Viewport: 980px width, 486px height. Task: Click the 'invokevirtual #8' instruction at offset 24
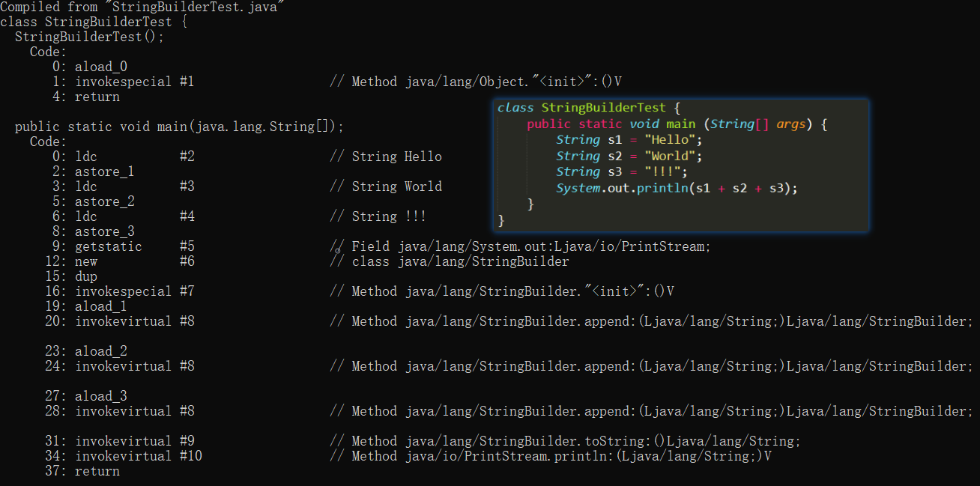click(134, 366)
